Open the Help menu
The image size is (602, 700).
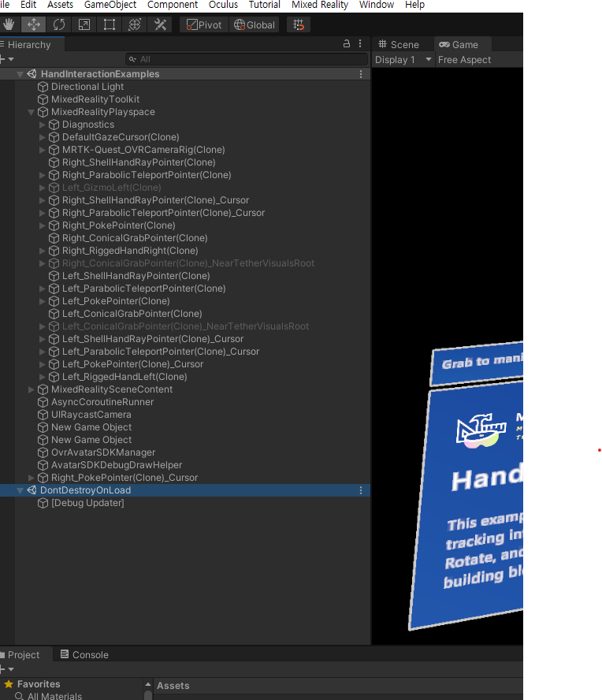tap(414, 5)
